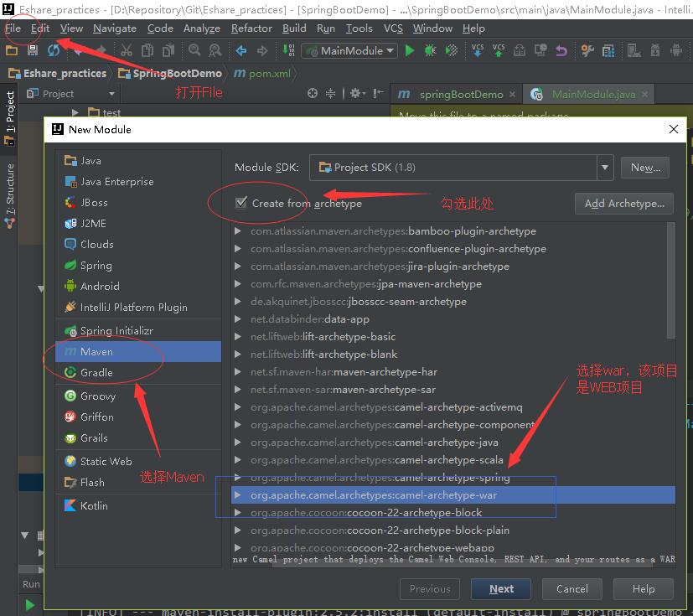Image resolution: width=693 pixels, height=616 pixels.
Task: Click the Replace toolbar icon
Action: point(215,50)
